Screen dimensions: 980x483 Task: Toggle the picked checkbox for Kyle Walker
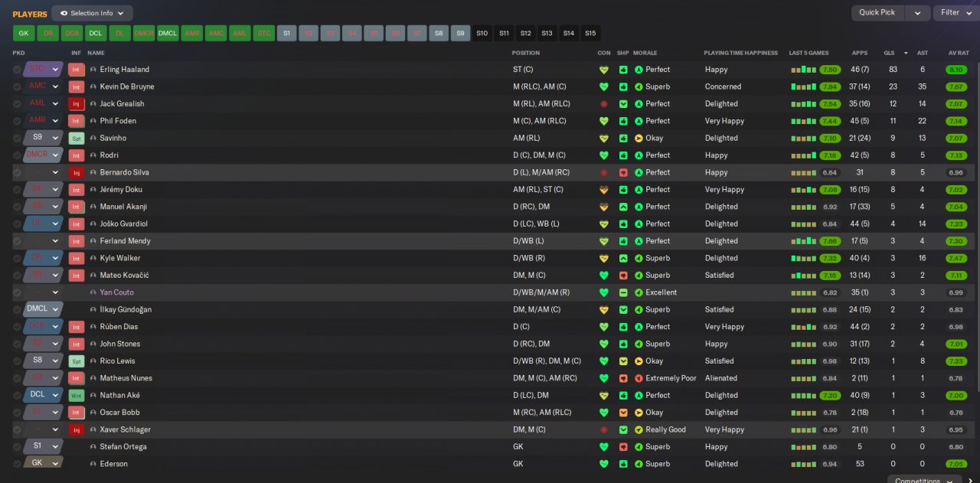point(17,258)
